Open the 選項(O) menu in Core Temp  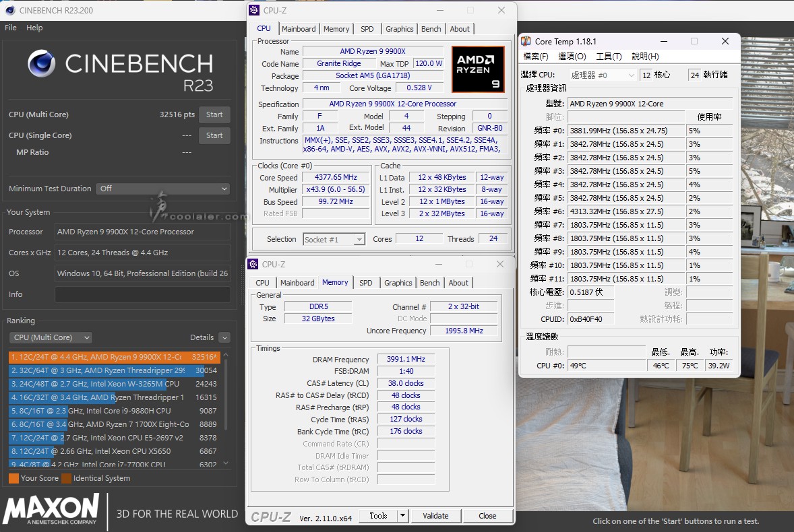tap(572, 56)
